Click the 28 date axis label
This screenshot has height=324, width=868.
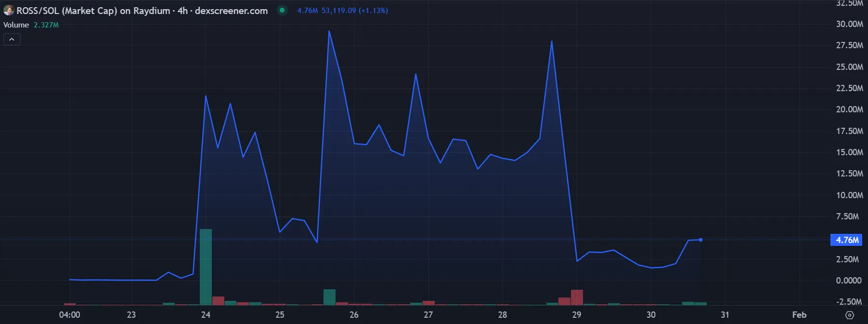[502, 315]
